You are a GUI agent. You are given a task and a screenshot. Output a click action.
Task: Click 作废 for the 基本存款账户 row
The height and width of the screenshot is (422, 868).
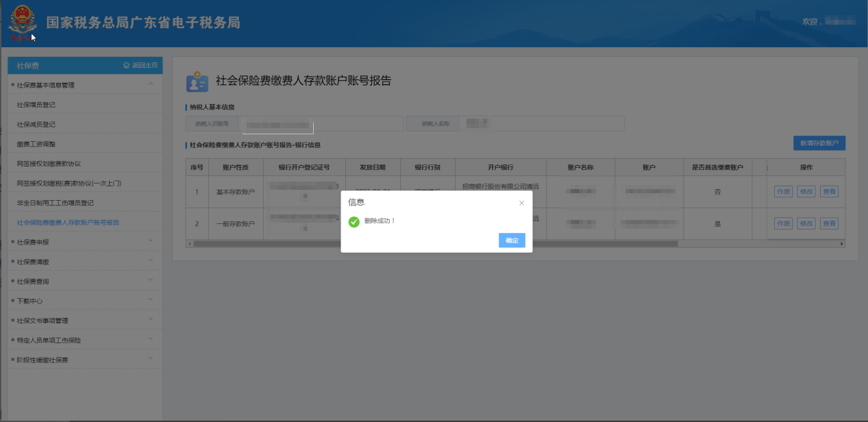pos(783,192)
